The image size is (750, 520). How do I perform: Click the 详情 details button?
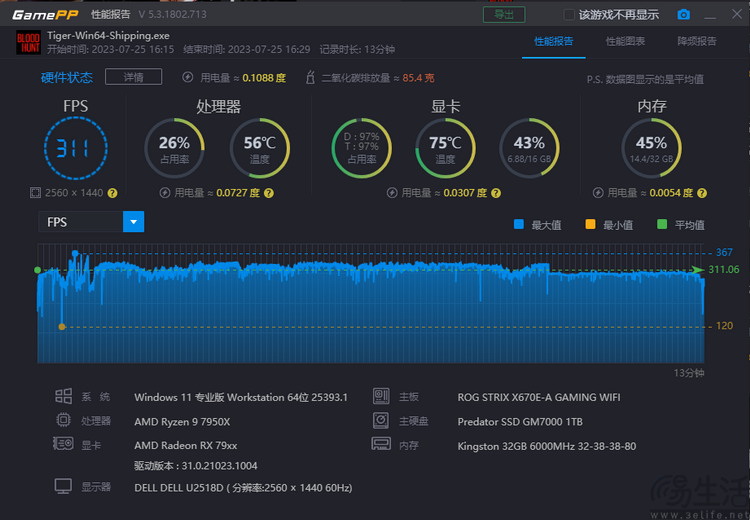point(133,77)
